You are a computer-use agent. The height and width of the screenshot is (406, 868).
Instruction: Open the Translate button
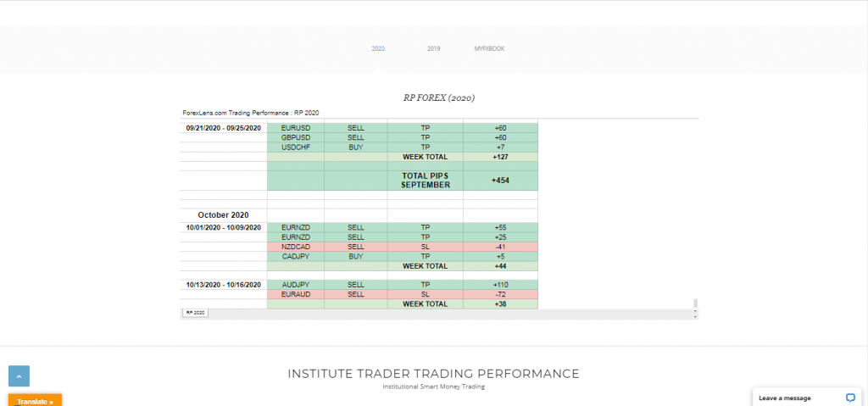(x=35, y=400)
